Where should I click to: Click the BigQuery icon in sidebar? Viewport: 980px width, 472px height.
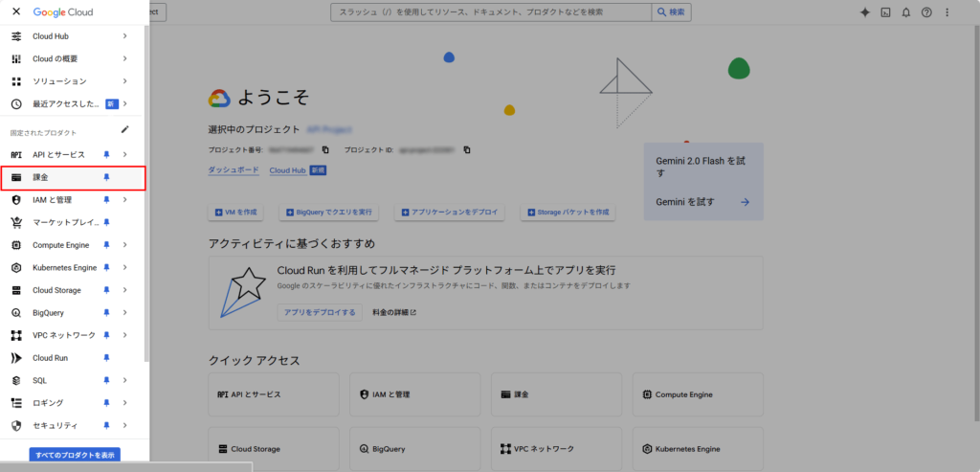tap(17, 312)
